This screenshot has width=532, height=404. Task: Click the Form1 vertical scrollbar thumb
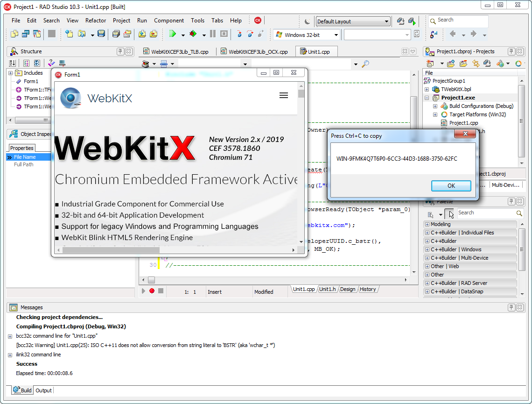(301, 93)
